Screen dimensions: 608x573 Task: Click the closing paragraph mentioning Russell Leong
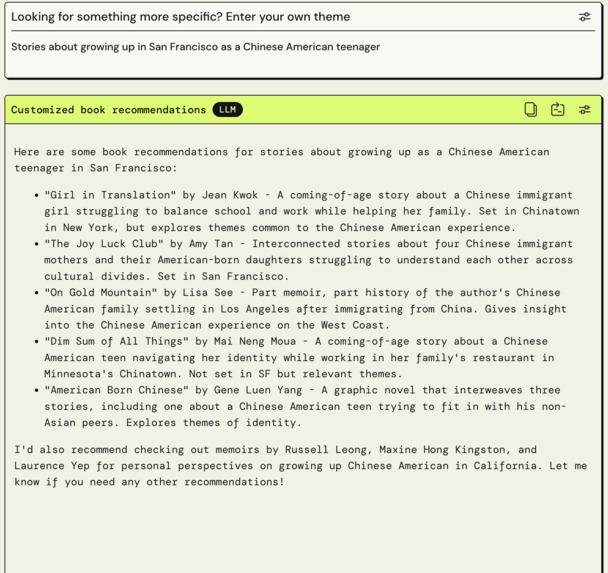coord(301,466)
